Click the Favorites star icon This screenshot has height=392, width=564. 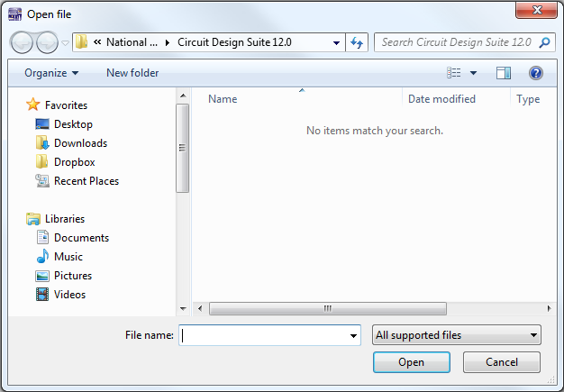tap(33, 105)
